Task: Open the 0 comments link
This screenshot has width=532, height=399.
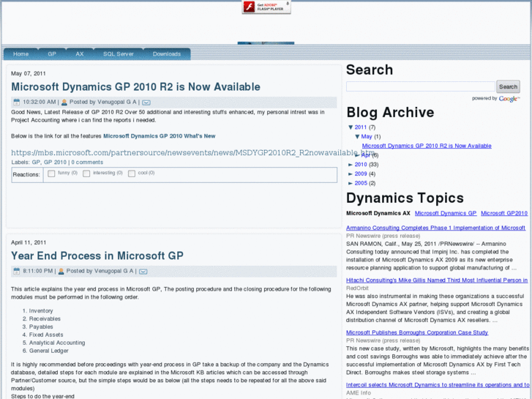Action: pyautogui.click(x=87, y=163)
